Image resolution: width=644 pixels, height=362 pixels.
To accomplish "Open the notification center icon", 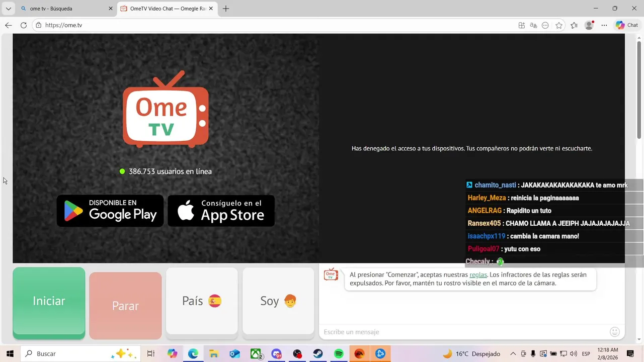I will point(630,353).
